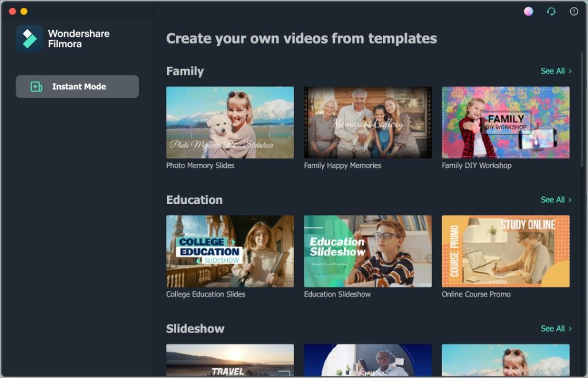Expand Family category via See All

(556, 71)
